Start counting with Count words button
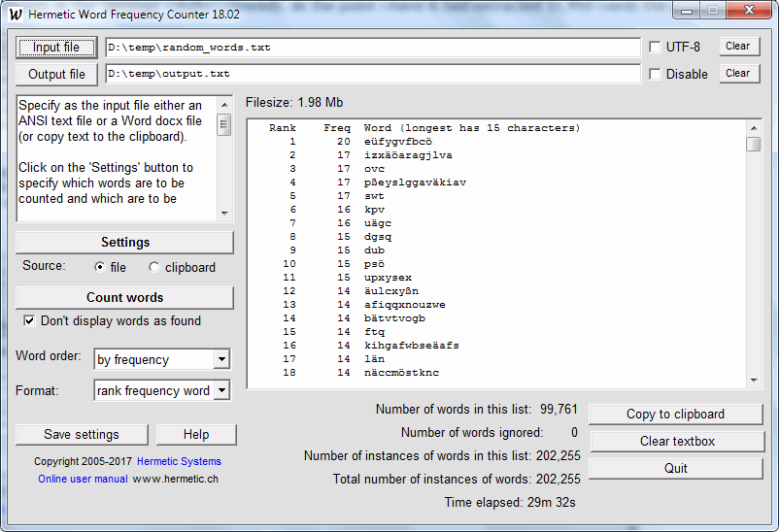This screenshot has width=779, height=532. (124, 297)
